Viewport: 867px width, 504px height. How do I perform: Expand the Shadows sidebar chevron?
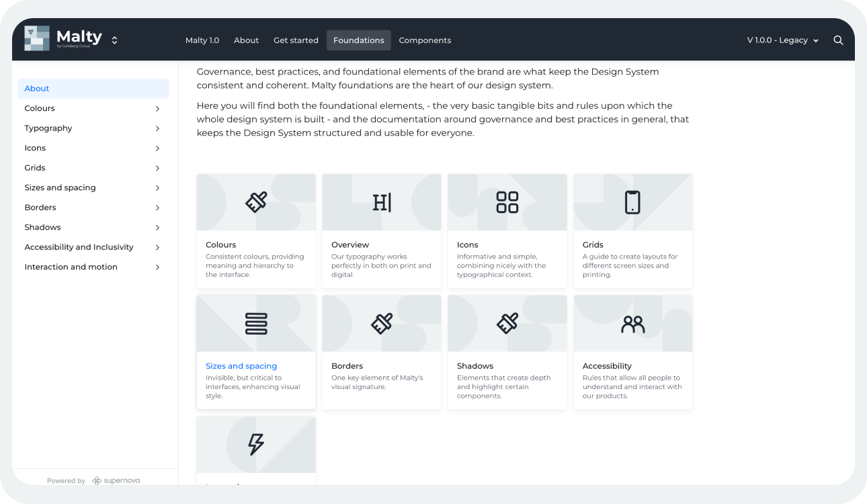point(157,227)
